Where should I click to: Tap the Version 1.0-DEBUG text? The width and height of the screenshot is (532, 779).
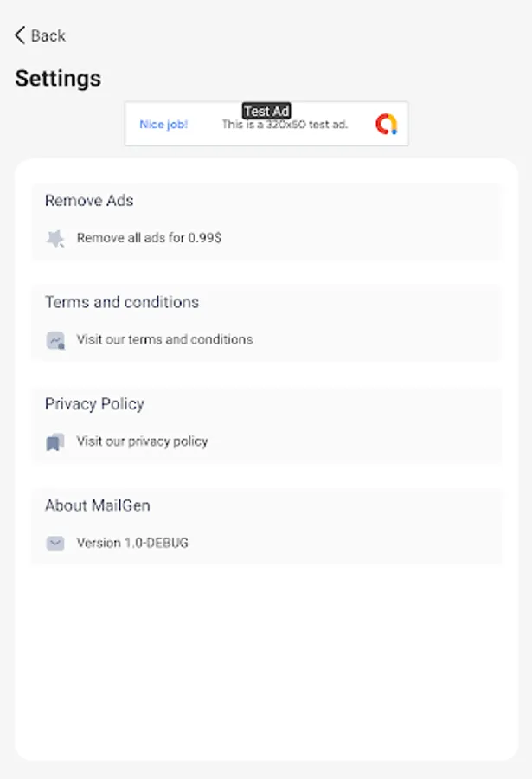click(132, 544)
